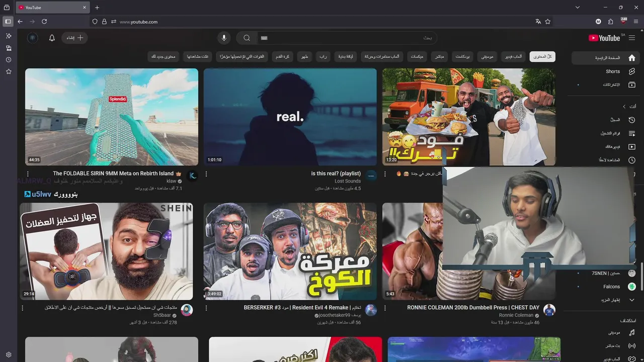
Task: Select the Live (مباشر) filter chip
Action: [x=439, y=57]
